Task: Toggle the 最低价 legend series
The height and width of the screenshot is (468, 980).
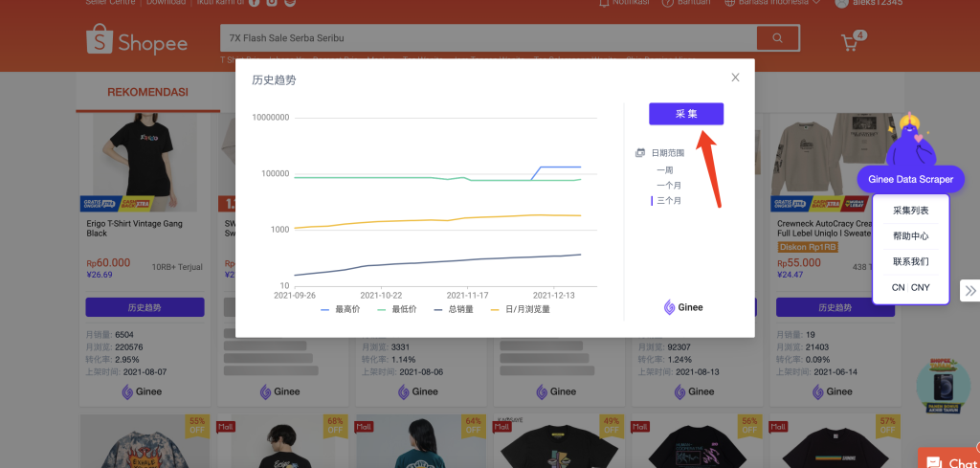Action: point(397,309)
